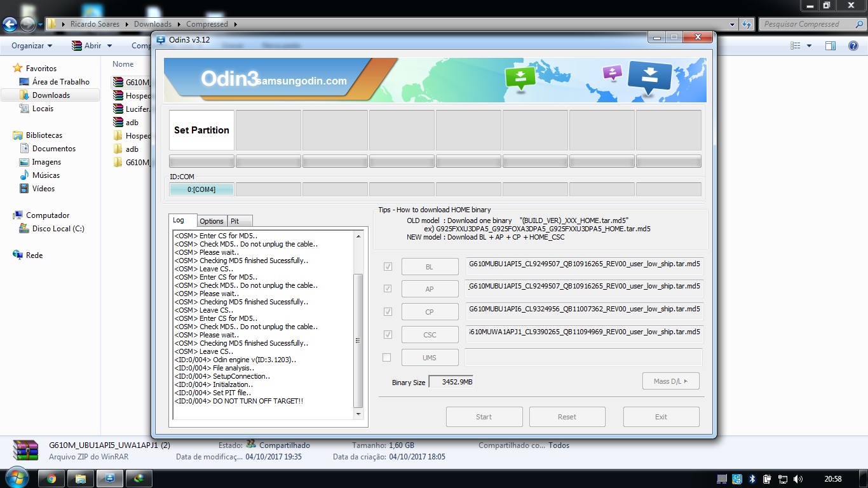Click the Nome column header
The height and width of the screenshot is (488, 868).
click(123, 64)
